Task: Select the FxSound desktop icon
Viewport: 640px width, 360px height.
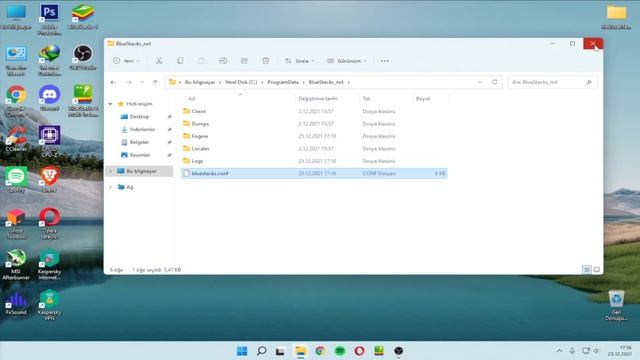Action: point(16,303)
